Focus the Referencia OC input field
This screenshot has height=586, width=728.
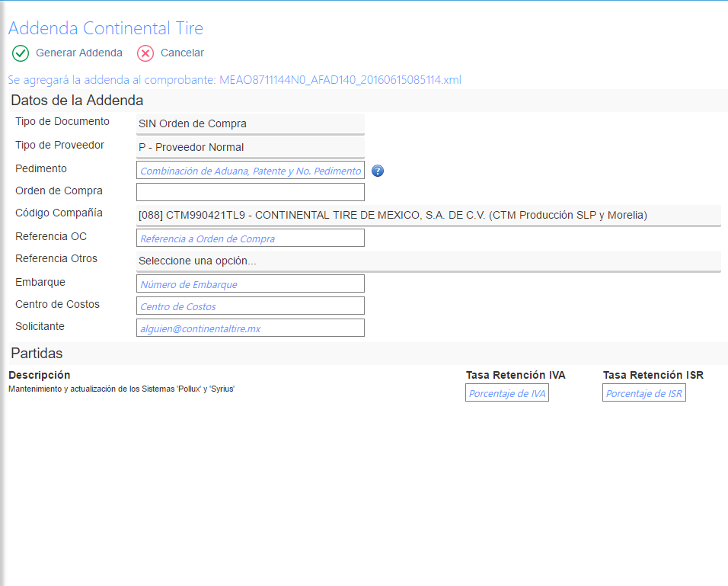[x=251, y=238]
